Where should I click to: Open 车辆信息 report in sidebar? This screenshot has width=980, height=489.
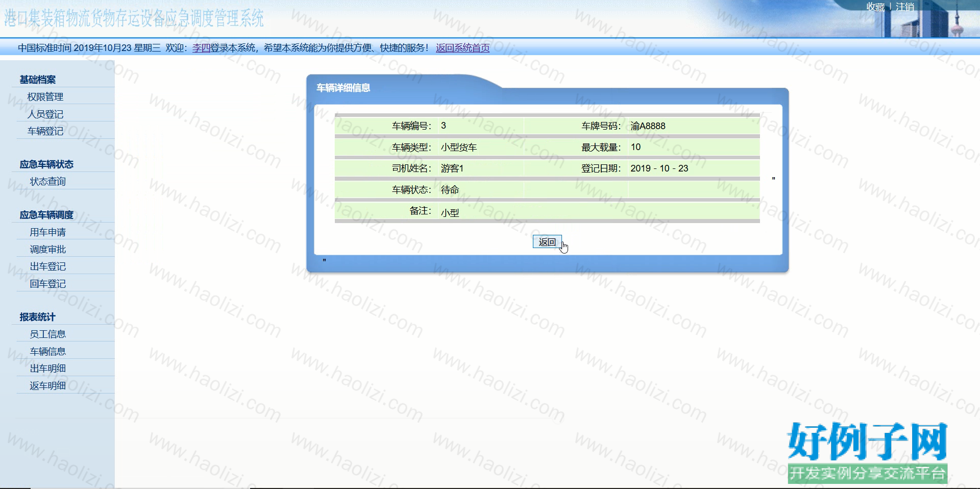coord(47,351)
